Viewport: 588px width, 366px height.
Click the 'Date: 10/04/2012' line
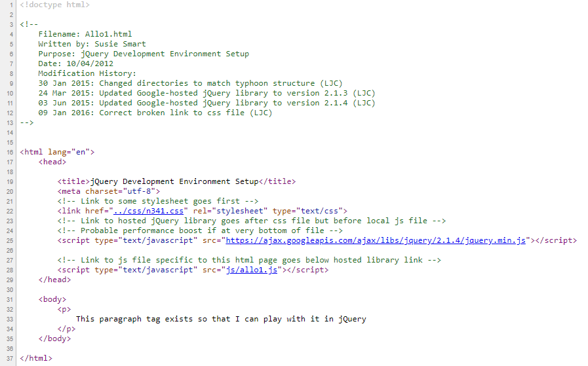tap(76, 64)
